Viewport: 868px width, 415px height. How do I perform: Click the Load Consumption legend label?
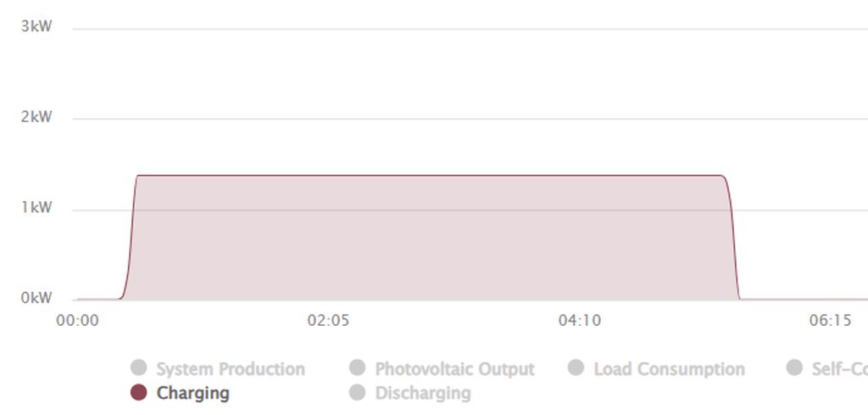pyautogui.click(x=669, y=369)
